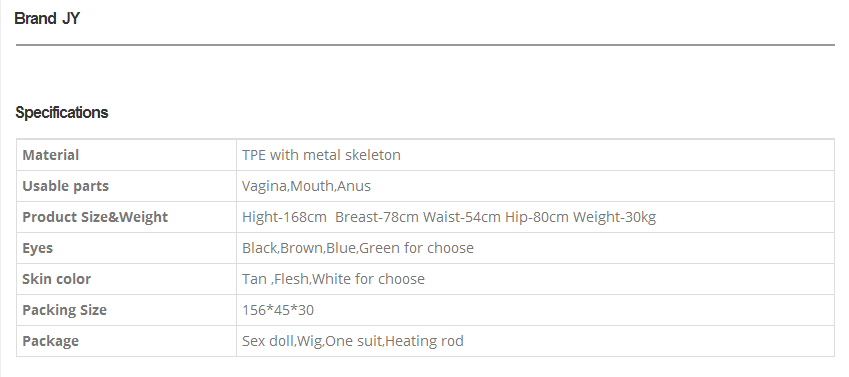849x377 pixels.
Task: Select the Product Size&Weight label
Action: coord(95,217)
